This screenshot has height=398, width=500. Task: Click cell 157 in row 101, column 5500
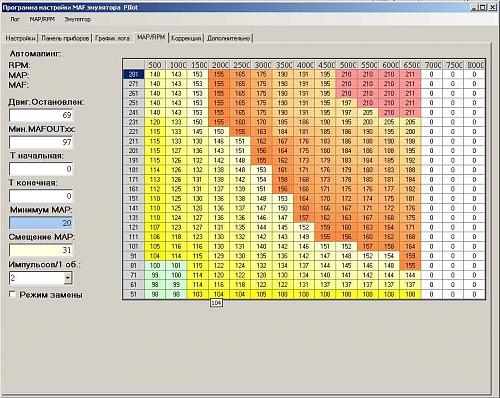(368, 247)
